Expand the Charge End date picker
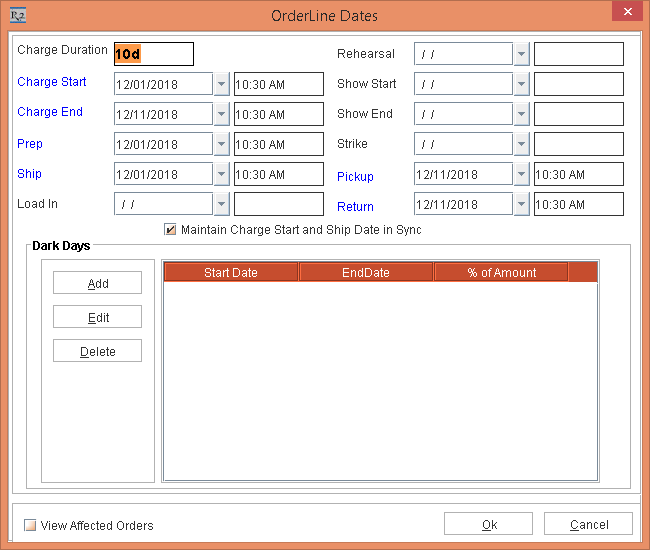The image size is (650, 550). click(x=221, y=114)
